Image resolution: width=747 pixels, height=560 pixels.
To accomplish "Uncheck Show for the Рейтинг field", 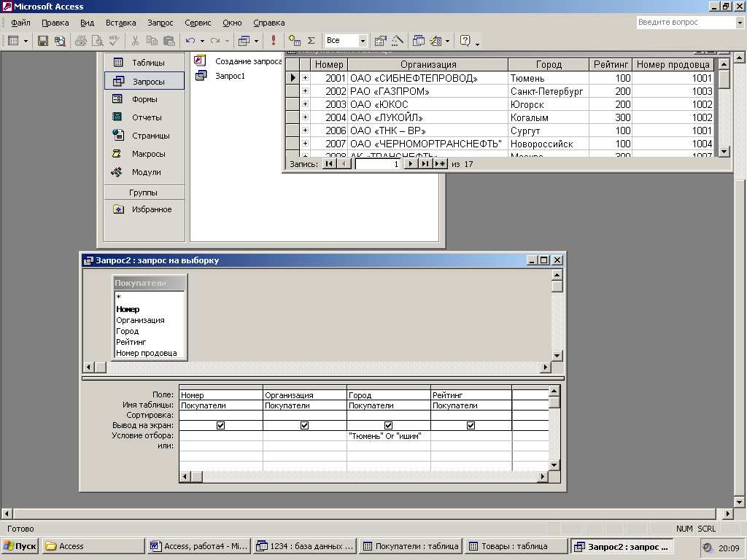I will point(471,425).
